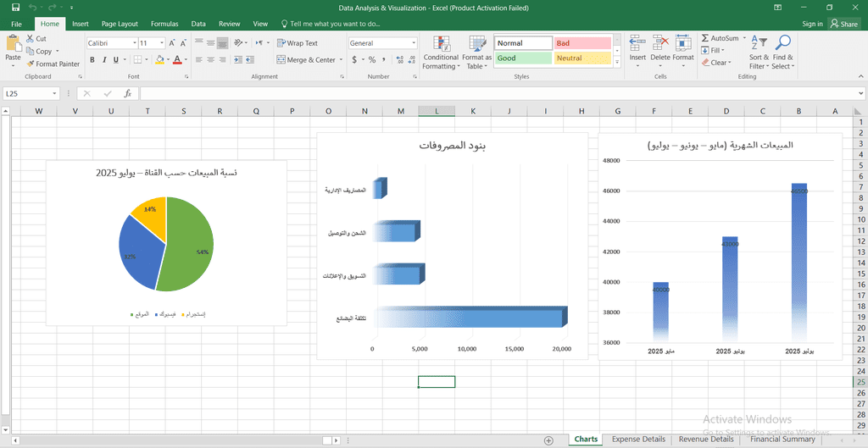Click the Format Painter brush
The height and width of the screenshot is (448, 868).
coord(31,64)
